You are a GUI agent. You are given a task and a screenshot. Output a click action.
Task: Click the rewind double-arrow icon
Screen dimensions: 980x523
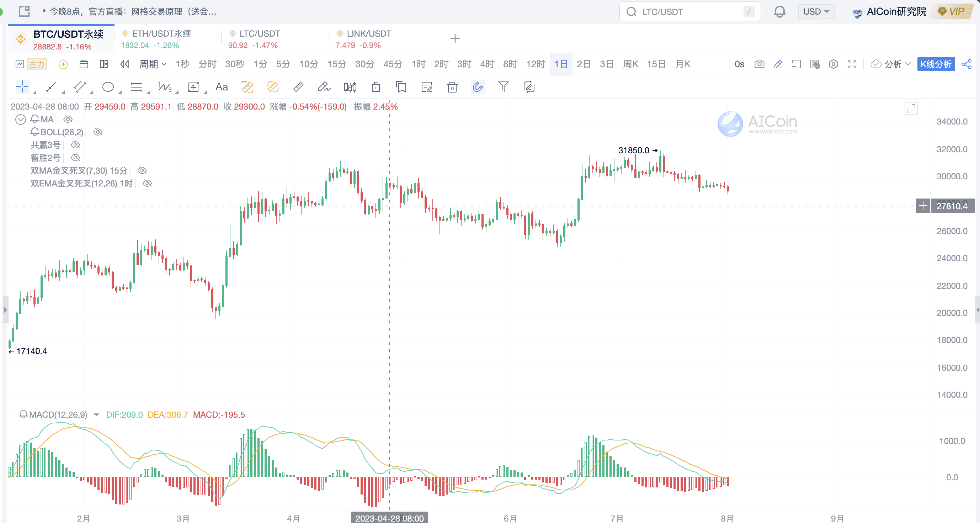[125, 64]
